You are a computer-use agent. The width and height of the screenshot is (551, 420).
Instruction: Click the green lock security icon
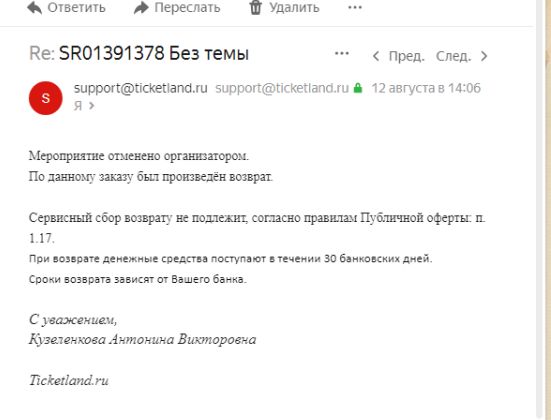coord(358,88)
